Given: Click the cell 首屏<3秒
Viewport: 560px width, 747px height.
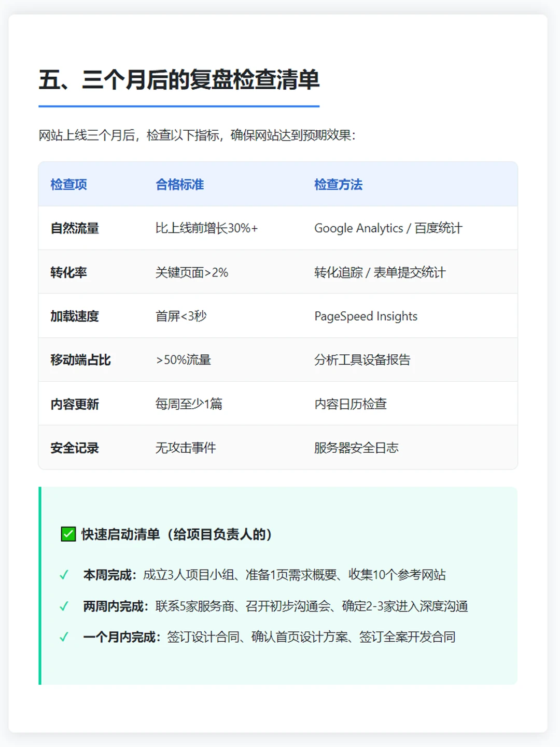Looking at the screenshot, I should (x=181, y=316).
